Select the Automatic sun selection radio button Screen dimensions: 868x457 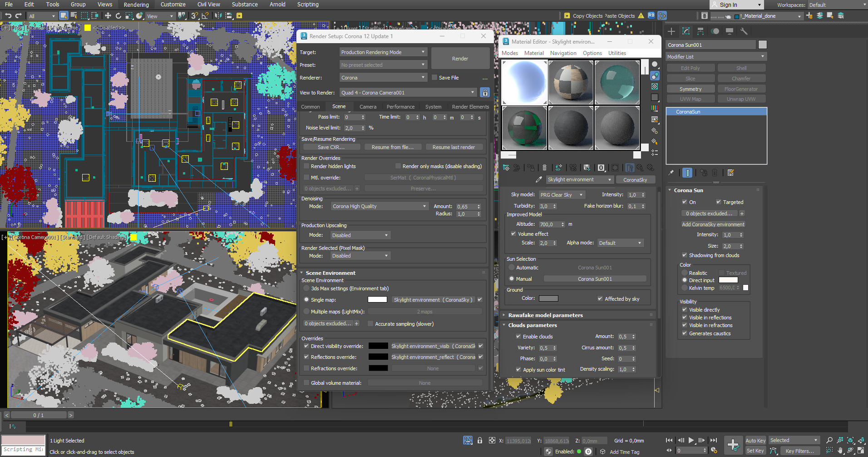(x=512, y=268)
